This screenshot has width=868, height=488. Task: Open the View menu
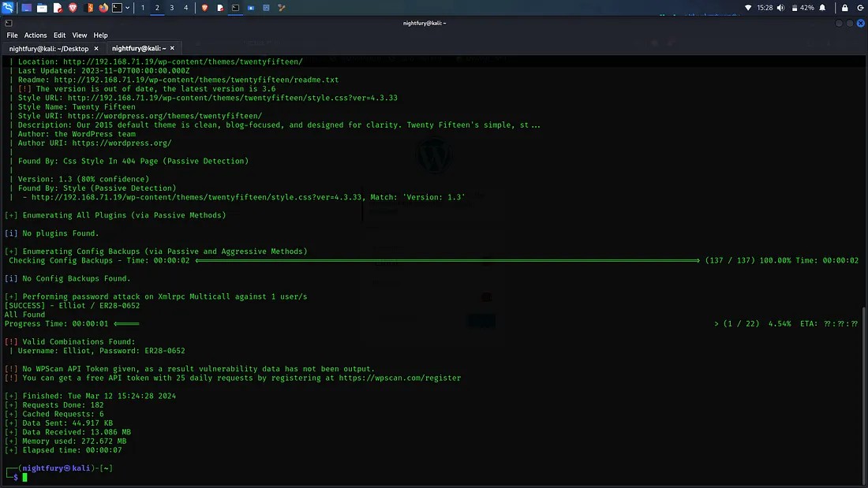tap(80, 35)
